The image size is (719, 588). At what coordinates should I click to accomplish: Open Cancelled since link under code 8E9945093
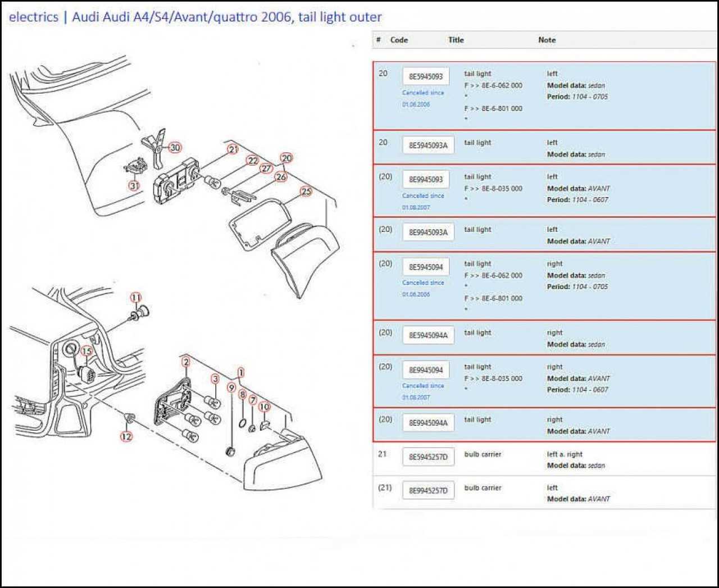click(x=423, y=202)
